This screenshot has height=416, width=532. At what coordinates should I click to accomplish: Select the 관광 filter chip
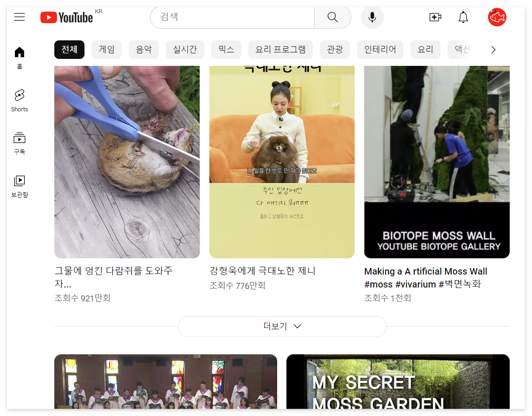[x=335, y=50]
